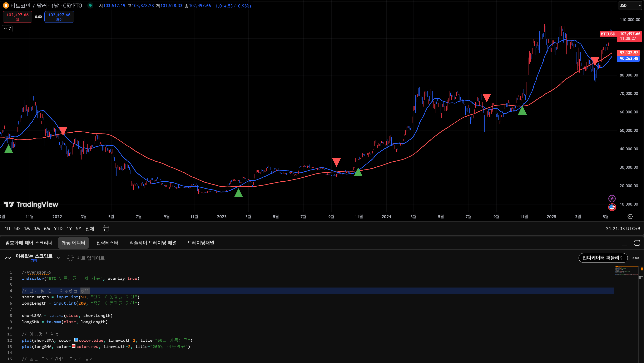Click the red sell price button
The image size is (644, 363).
coord(18,17)
